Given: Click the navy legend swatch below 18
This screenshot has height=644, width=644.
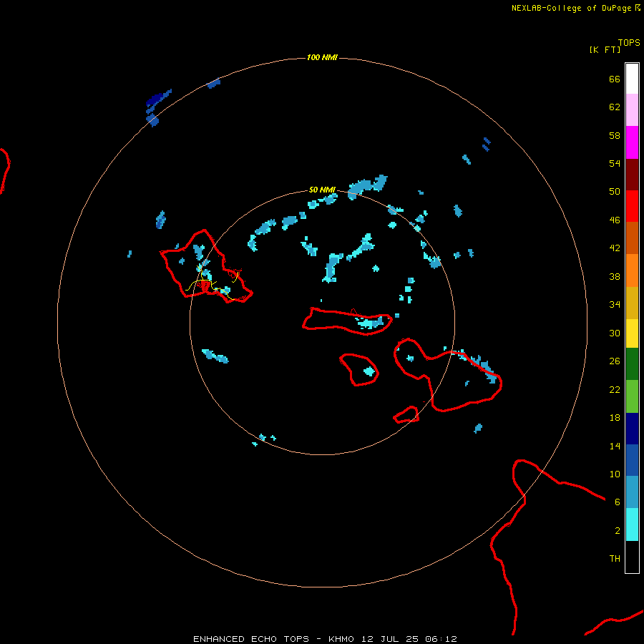Looking at the screenshot, I should (x=632, y=429).
